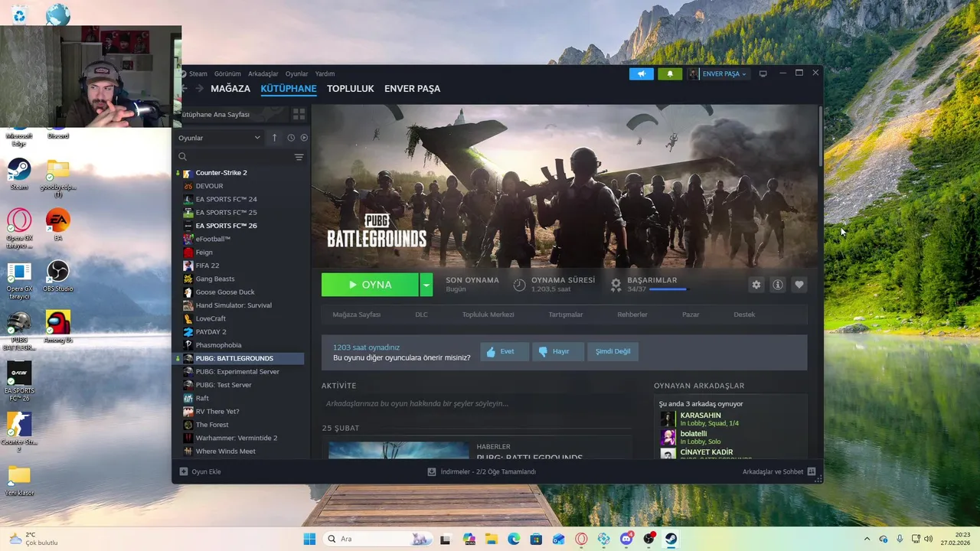Show hidden system tray icons chevron
The image size is (980, 551).
(x=867, y=539)
